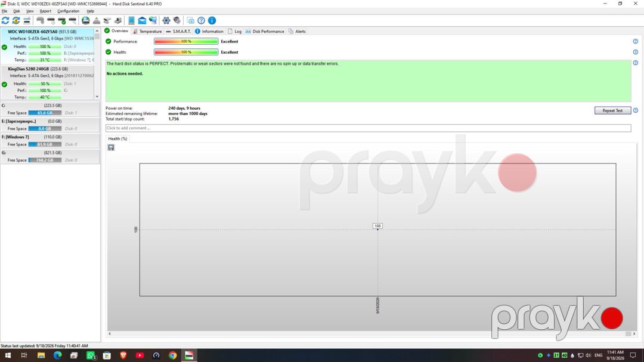Switch to the Information tab
The height and width of the screenshot is (362, 644).
pos(209,31)
